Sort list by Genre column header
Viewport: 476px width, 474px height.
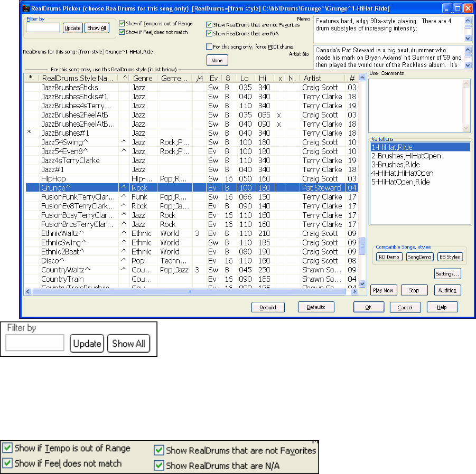(x=143, y=78)
